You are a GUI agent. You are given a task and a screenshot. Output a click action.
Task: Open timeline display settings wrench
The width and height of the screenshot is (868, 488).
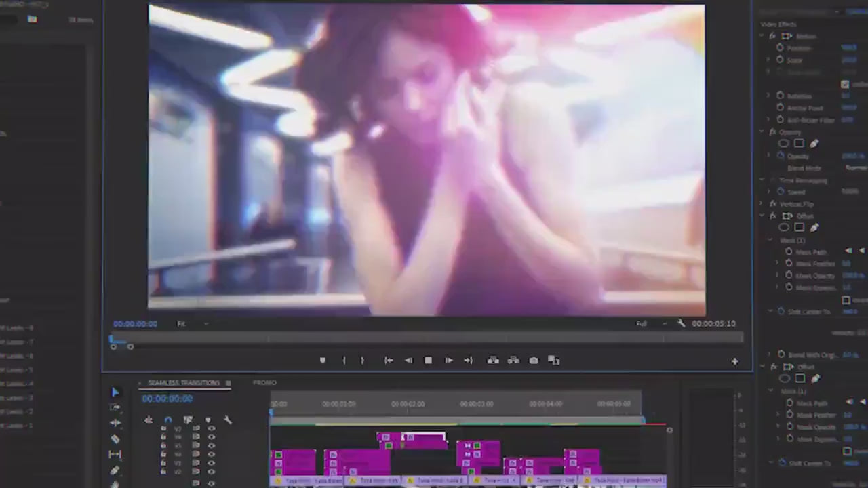pos(228,420)
